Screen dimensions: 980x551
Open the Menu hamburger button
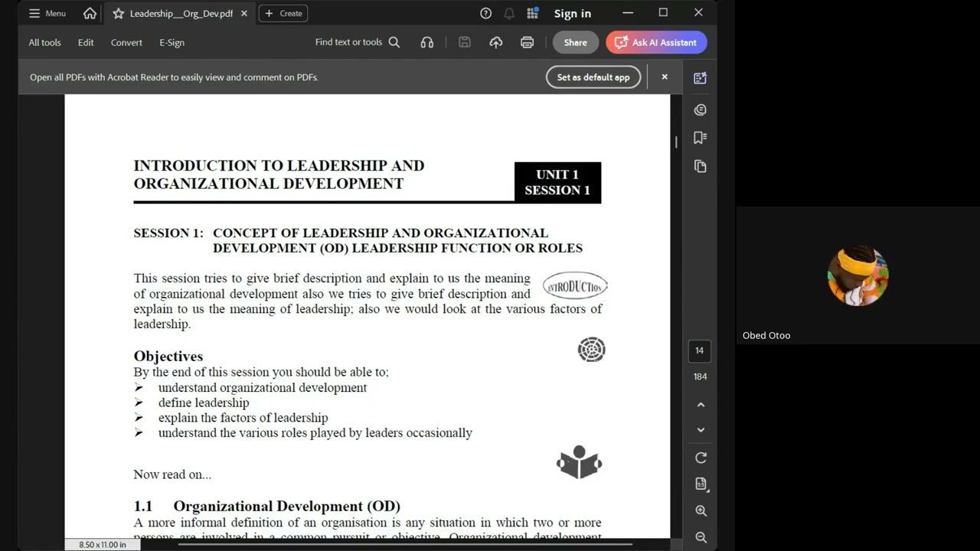click(47, 13)
